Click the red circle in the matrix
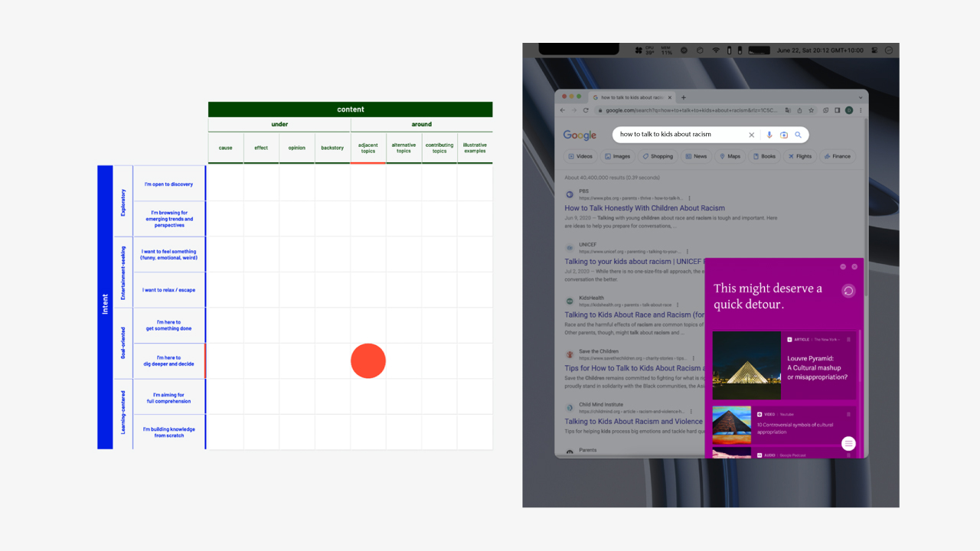 (x=368, y=361)
